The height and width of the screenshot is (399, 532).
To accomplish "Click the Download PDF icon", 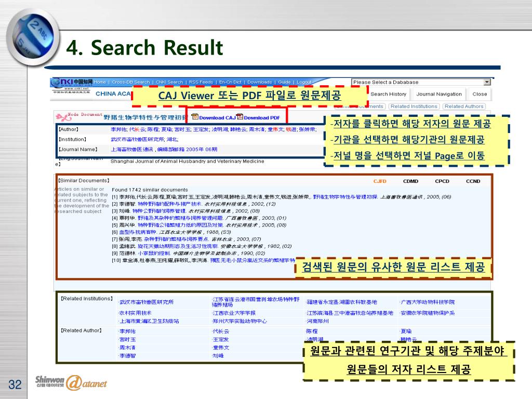I will point(240,117).
